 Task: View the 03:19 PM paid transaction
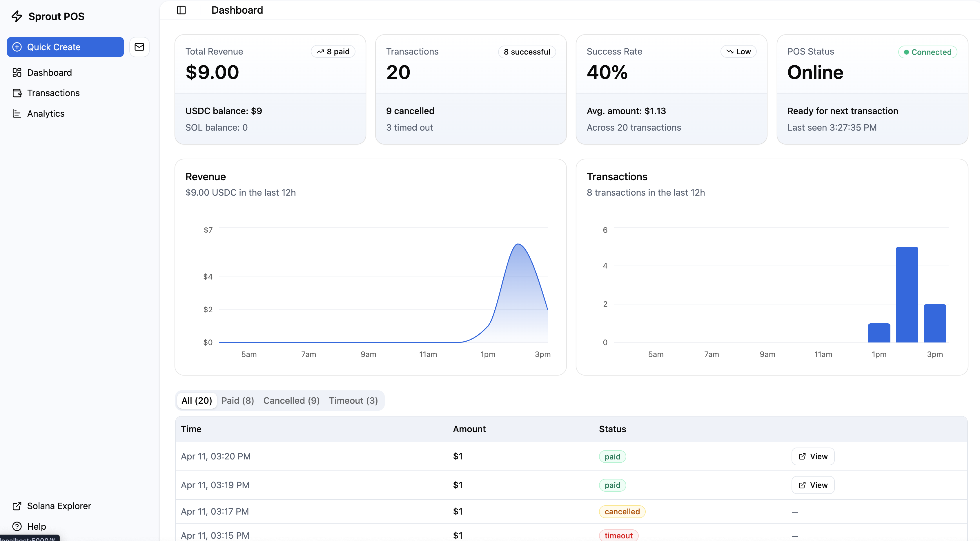pos(813,485)
